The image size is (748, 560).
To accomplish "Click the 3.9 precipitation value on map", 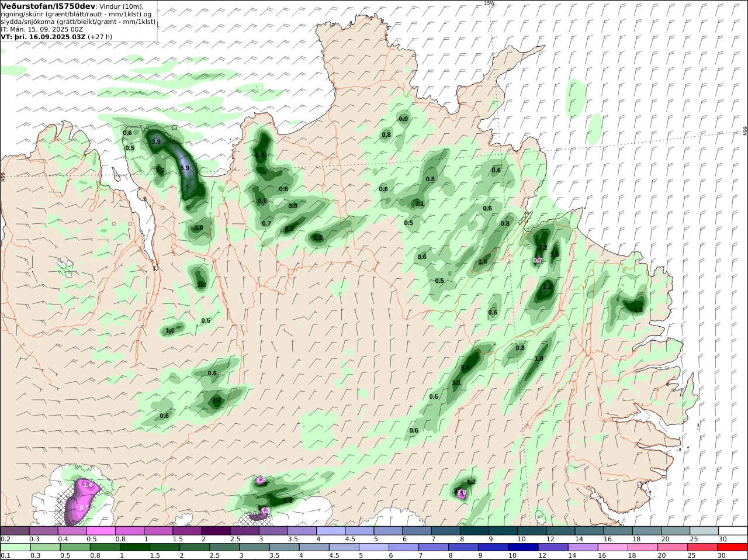I will [156, 141].
